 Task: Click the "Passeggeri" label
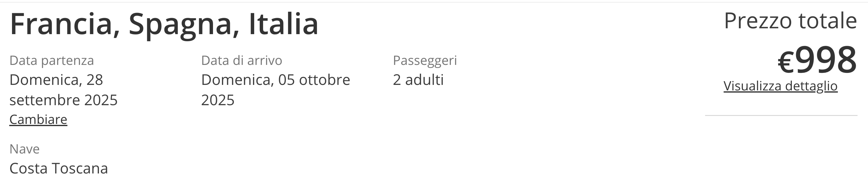[425, 61]
